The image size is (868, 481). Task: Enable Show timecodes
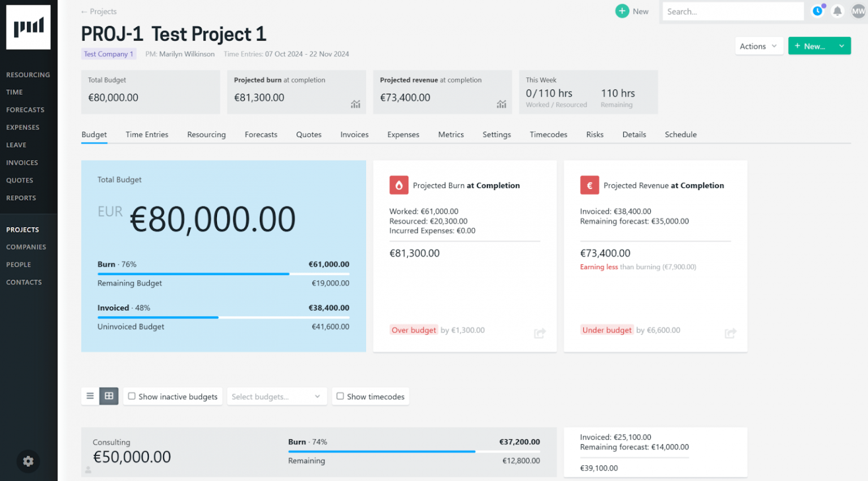point(340,396)
